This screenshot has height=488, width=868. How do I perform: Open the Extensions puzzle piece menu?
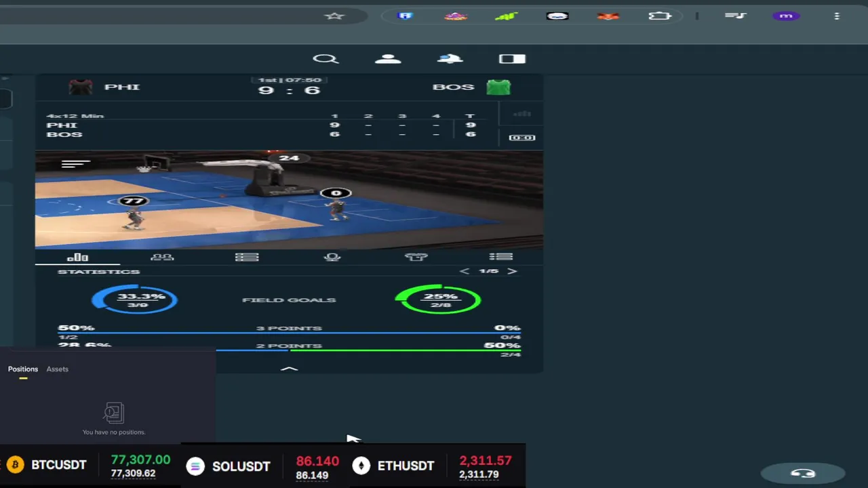[x=660, y=16]
